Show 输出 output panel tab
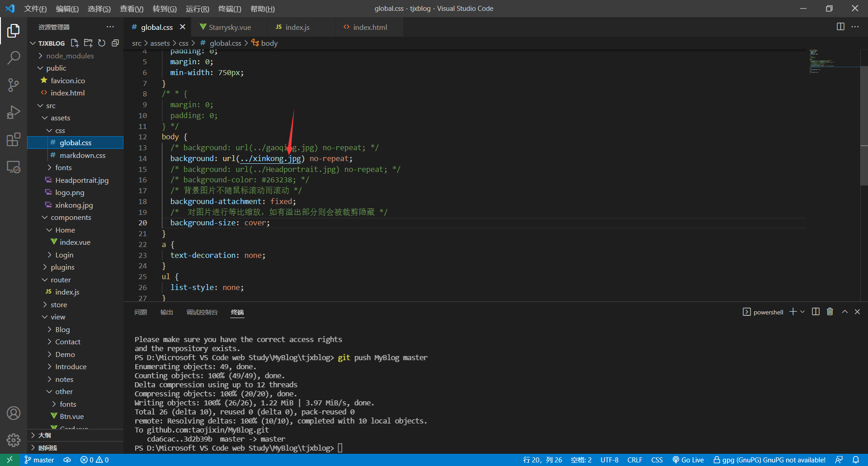This screenshot has width=868, height=466. tap(167, 312)
